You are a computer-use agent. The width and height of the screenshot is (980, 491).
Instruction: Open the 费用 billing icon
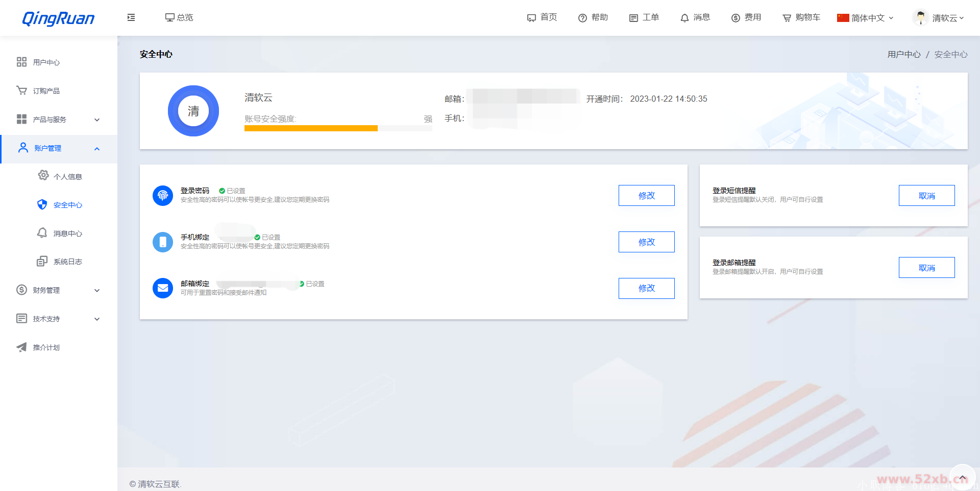[x=735, y=17]
